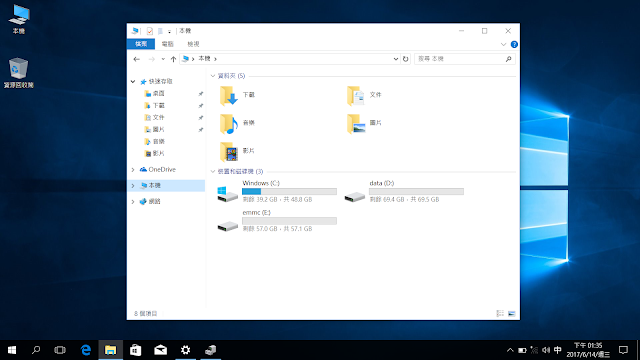Open the blue File ribbon tab
The image size is (640, 360).
point(141,44)
